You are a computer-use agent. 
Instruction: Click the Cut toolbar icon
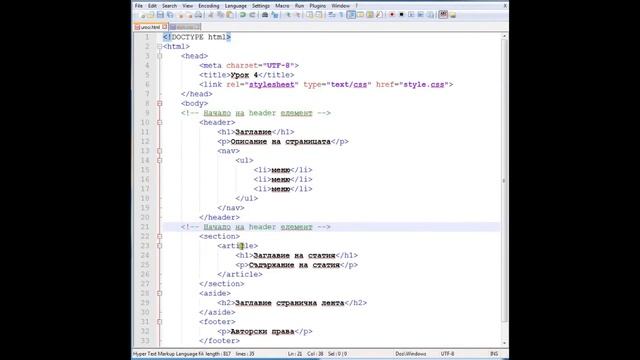(211, 15)
